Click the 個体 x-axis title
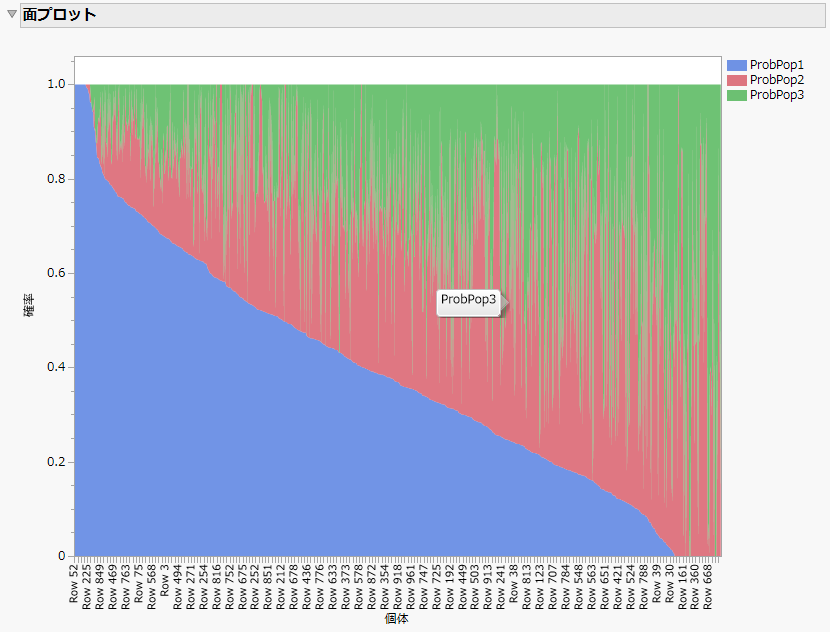Viewport: 830px width, 632px height. tap(396, 619)
